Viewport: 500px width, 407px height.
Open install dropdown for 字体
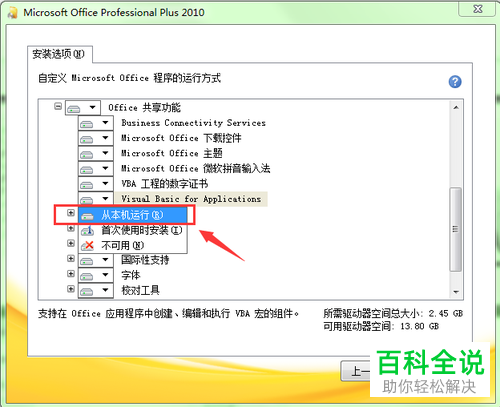96,275
